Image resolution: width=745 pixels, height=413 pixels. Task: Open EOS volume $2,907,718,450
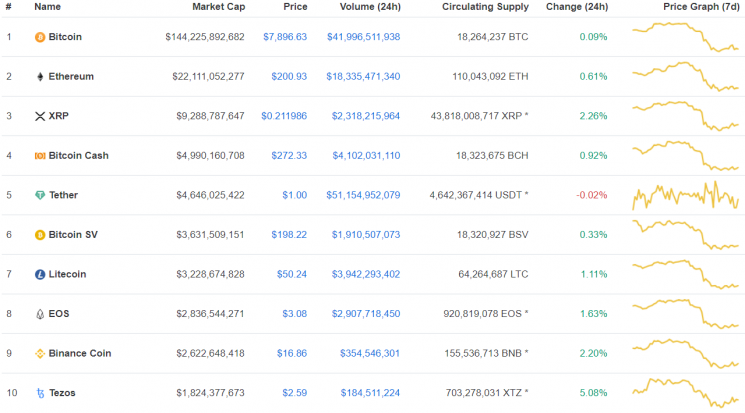[x=366, y=314]
